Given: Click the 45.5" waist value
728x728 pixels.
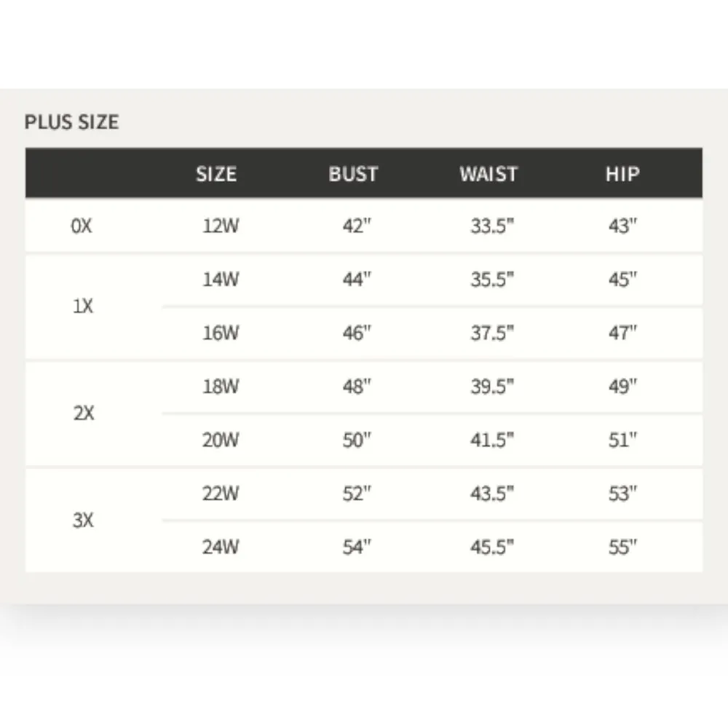Looking at the screenshot, I should click(x=492, y=547).
